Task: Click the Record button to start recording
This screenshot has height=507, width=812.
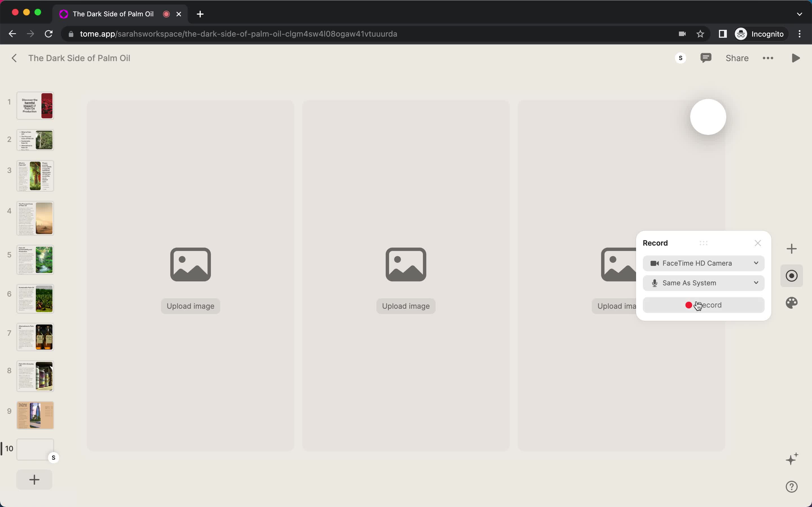Action: (x=703, y=304)
